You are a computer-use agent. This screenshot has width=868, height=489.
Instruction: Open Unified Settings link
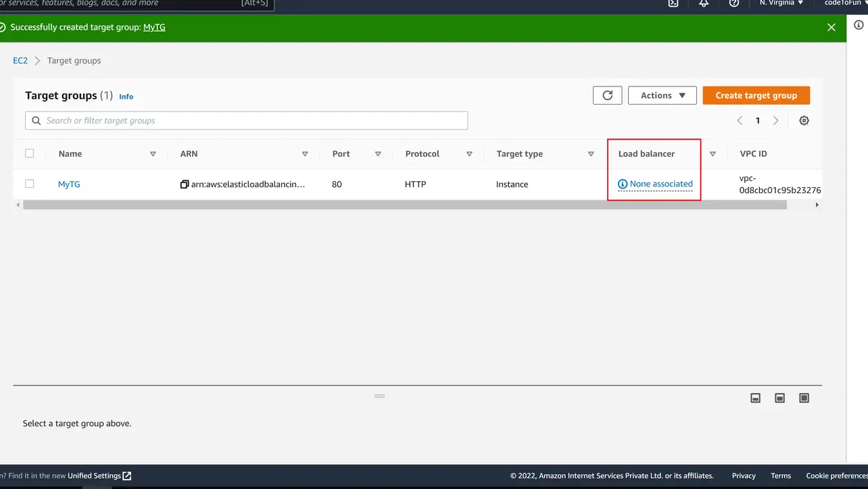[99, 475]
